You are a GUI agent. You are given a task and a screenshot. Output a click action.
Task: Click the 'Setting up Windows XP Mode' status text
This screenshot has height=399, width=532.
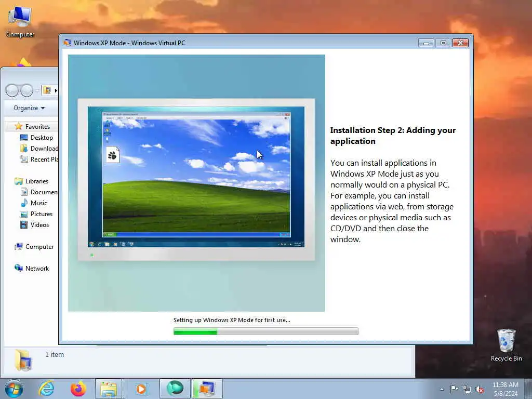(x=232, y=320)
